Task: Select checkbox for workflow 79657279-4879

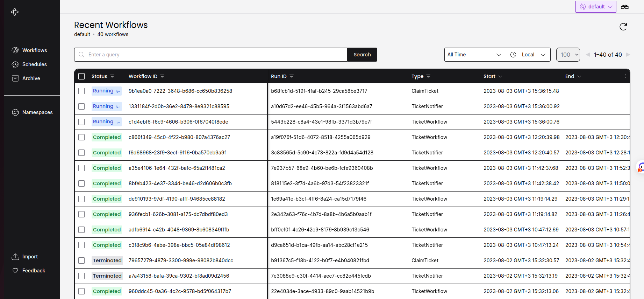Action: [81, 260]
